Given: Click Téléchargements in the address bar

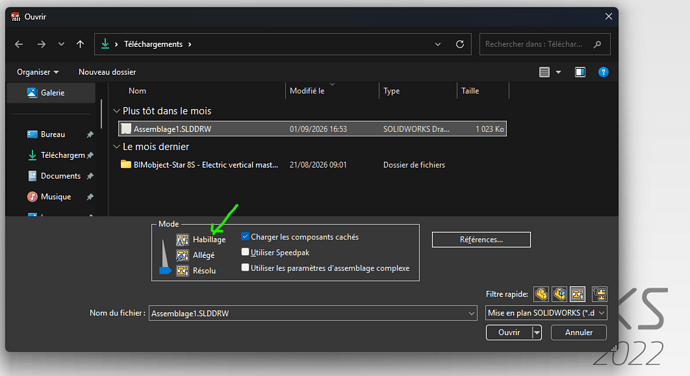Looking at the screenshot, I should 153,44.
